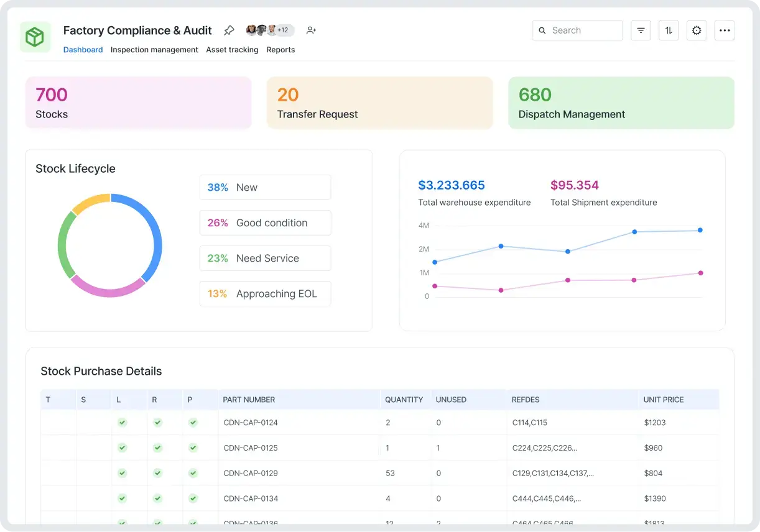Open the filter icon button
This screenshot has height=532, width=760.
coord(641,30)
